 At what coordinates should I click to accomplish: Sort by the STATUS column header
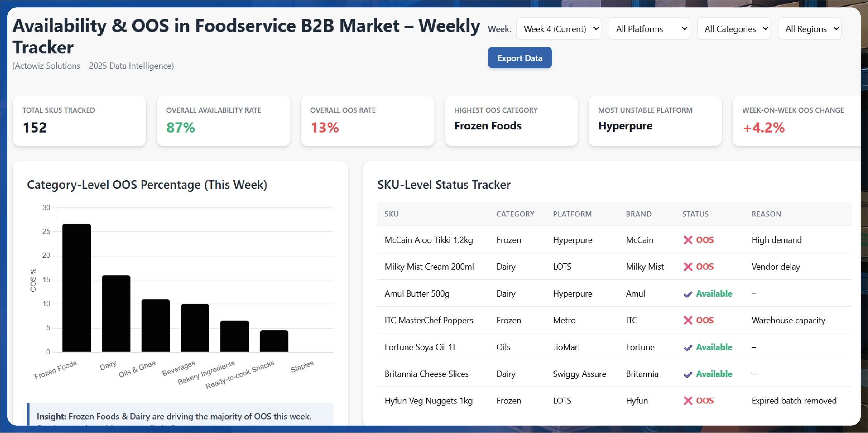[695, 214]
